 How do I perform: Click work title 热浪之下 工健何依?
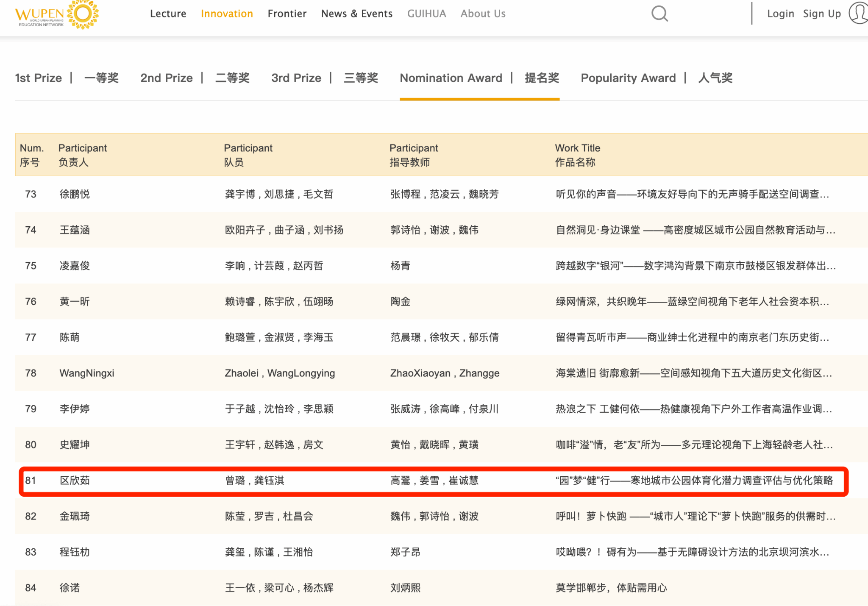click(694, 409)
